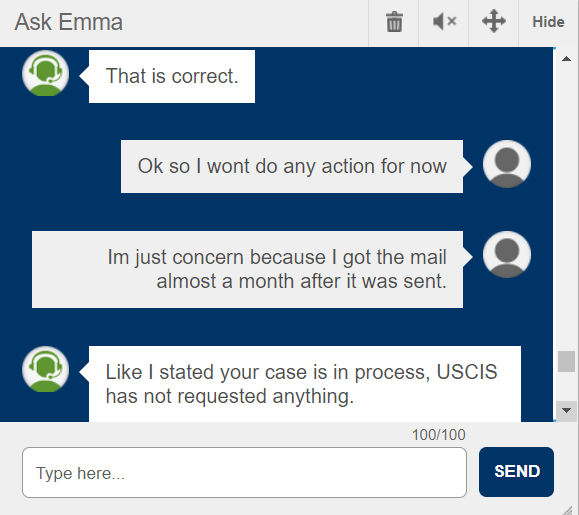Click the 'Im just concern because' message bubble
The width and height of the screenshot is (579, 515).
click(x=247, y=269)
